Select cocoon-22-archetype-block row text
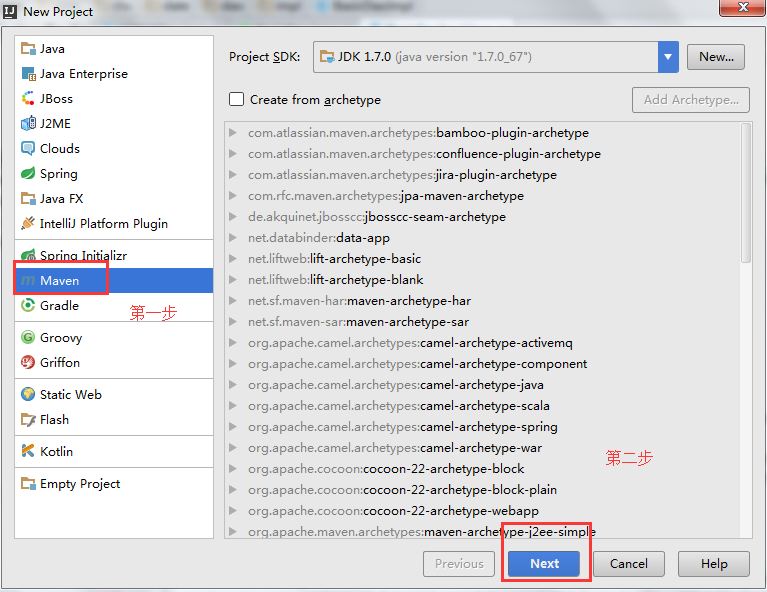 (386, 469)
